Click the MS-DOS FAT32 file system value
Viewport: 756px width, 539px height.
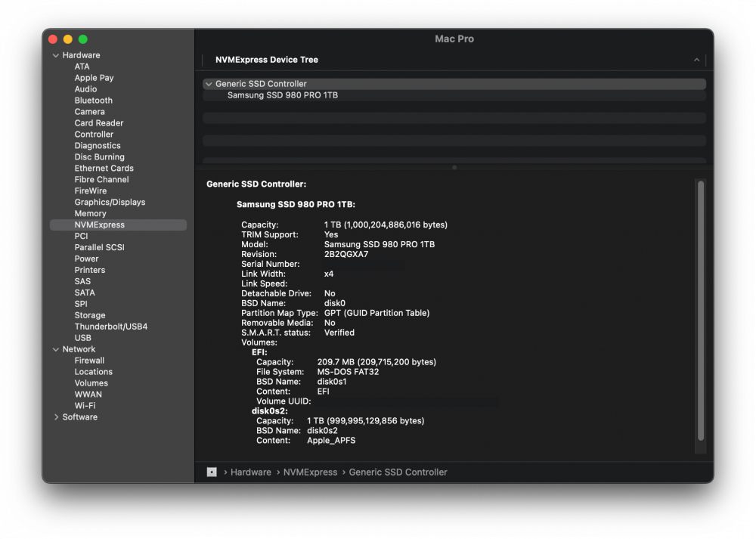[348, 372]
